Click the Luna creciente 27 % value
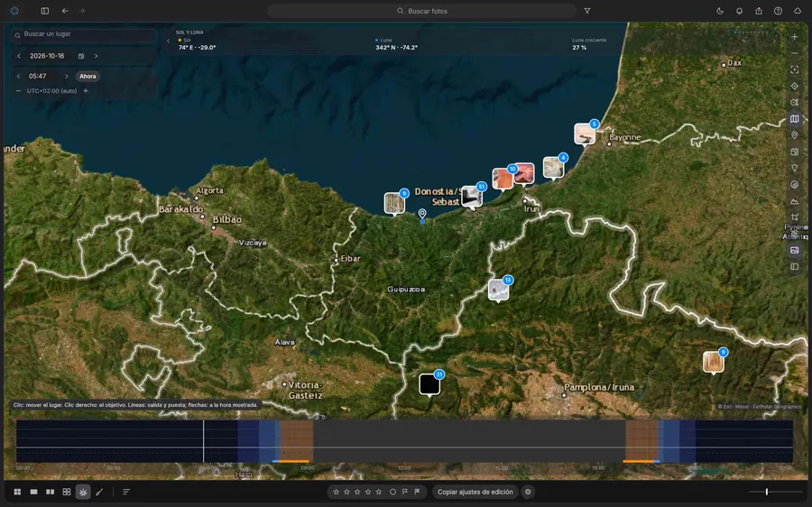 point(579,47)
